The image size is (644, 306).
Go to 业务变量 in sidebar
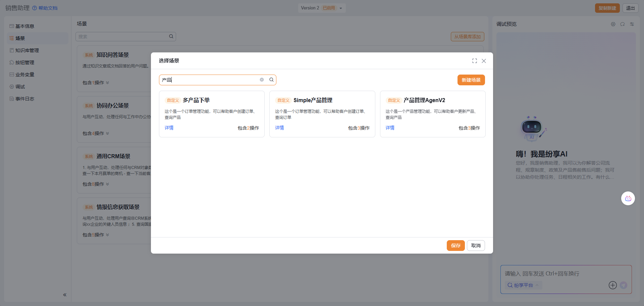click(24, 75)
